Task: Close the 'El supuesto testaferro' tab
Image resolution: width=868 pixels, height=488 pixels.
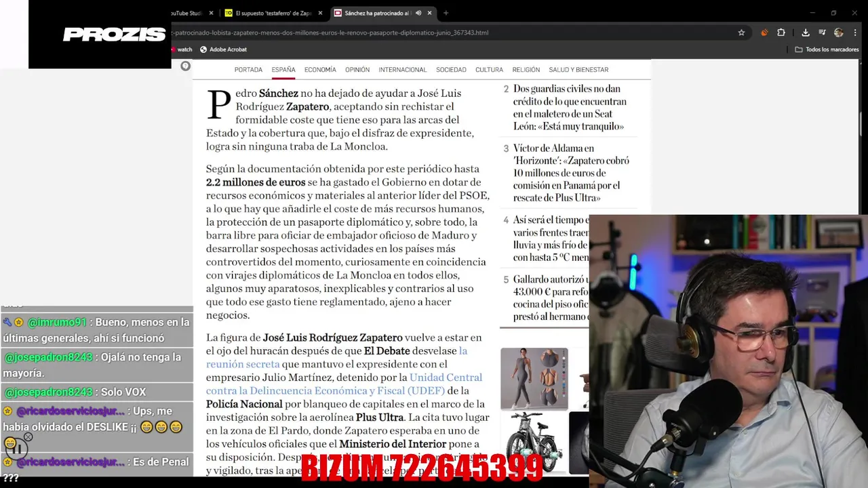Action: click(x=320, y=13)
